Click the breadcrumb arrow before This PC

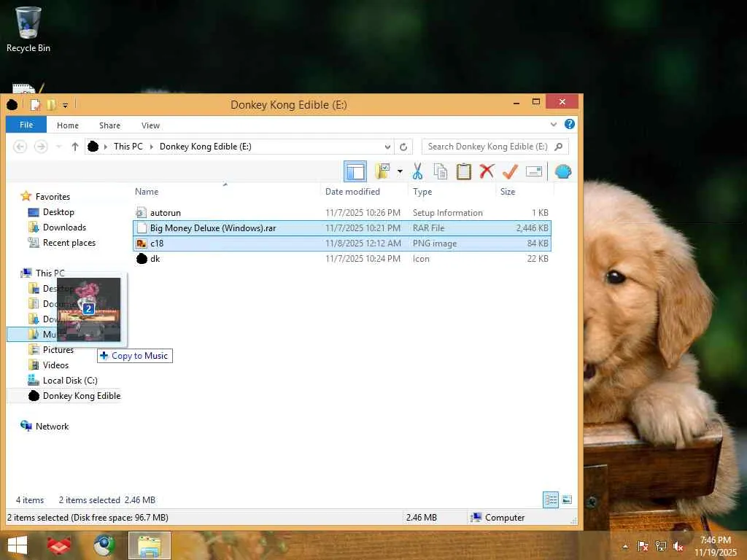106,147
